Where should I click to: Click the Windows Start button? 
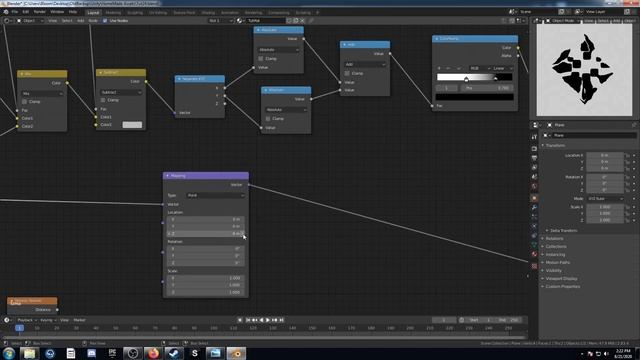9,353
